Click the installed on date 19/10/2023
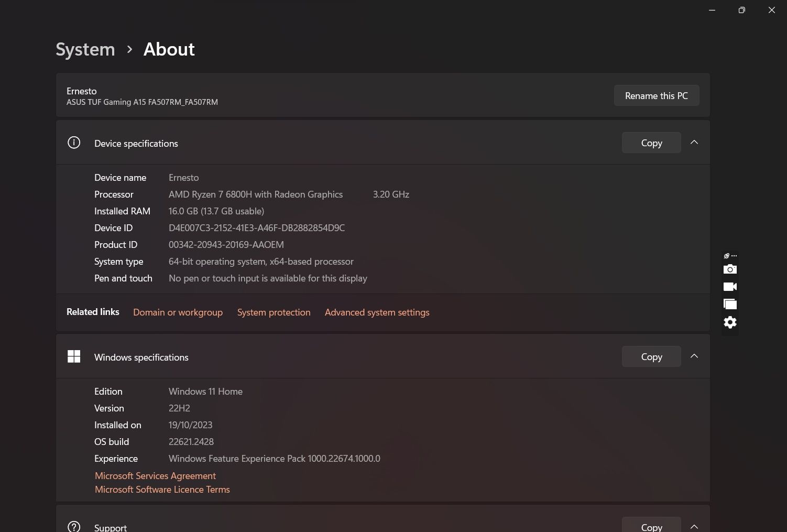Image resolution: width=787 pixels, height=532 pixels. 190,425
